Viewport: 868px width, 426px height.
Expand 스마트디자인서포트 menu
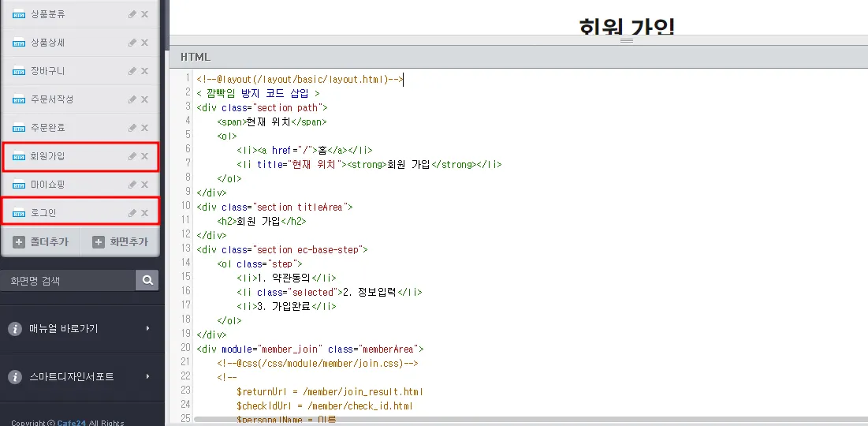82,377
